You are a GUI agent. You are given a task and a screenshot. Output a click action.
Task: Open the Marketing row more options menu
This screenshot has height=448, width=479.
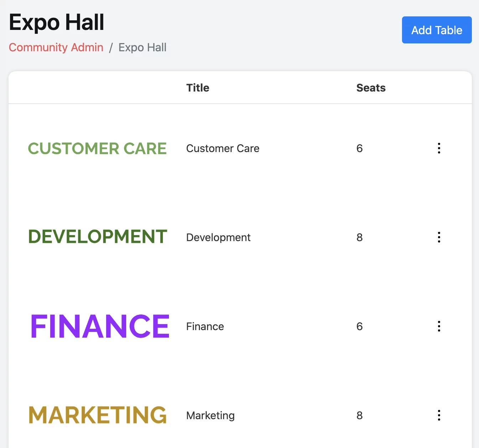[439, 415]
